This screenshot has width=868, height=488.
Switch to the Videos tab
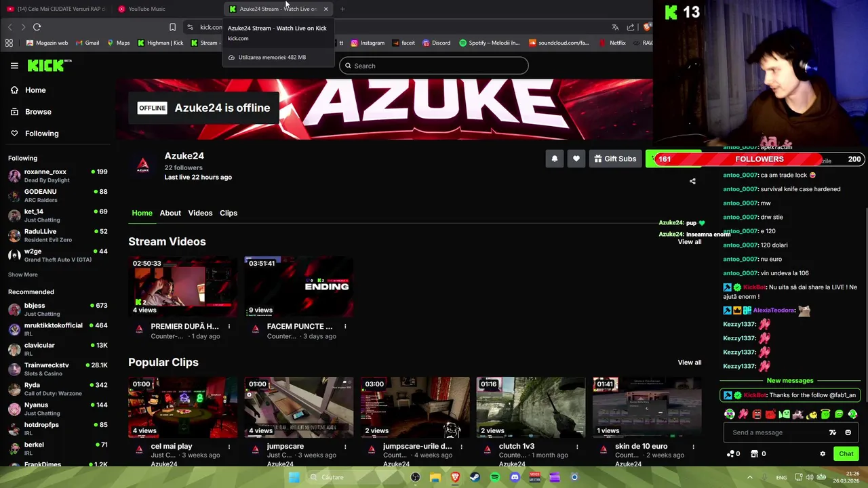[200, 213]
